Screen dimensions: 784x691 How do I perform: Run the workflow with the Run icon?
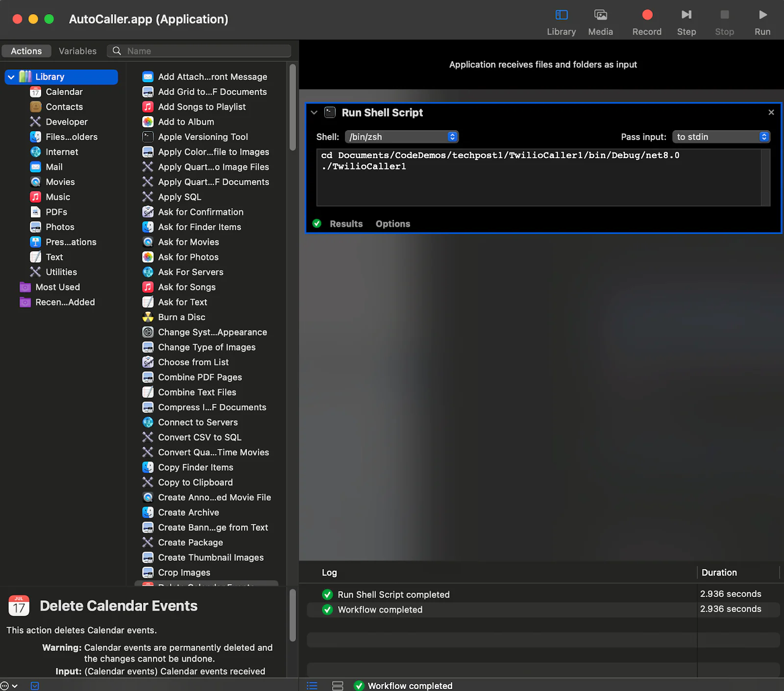click(x=762, y=15)
